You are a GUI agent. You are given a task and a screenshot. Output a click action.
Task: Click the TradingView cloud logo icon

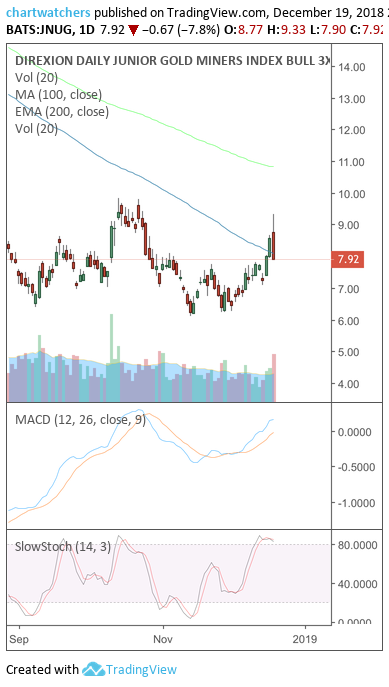click(x=93, y=669)
